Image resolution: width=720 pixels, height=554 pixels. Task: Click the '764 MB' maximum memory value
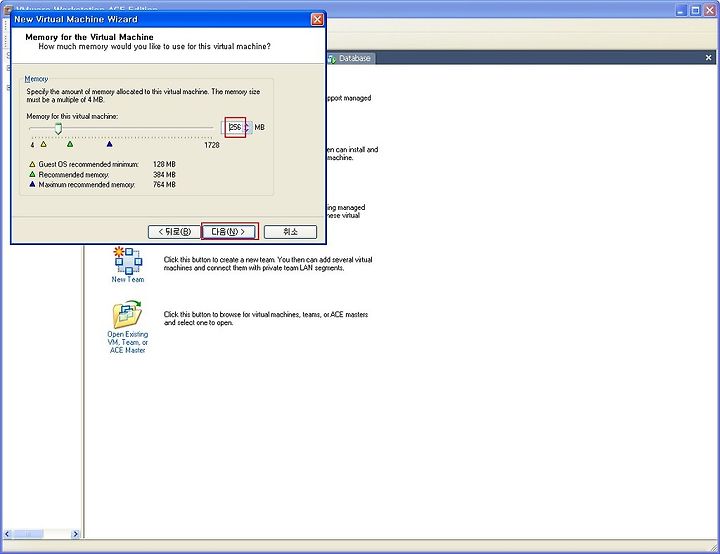[164, 185]
